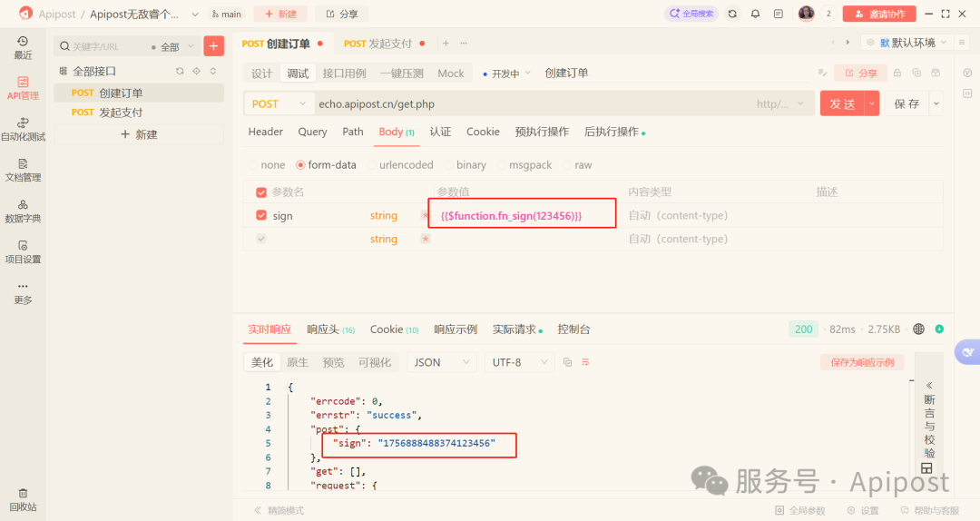Click the orange plus add-interface button
The image size is (980, 521).
(x=214, y=45)
